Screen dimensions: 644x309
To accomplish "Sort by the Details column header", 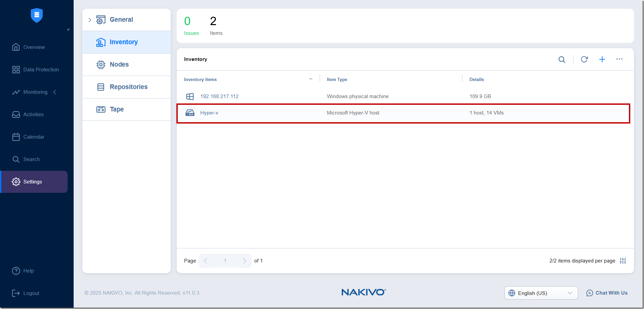I will click(x=476, y=79).
